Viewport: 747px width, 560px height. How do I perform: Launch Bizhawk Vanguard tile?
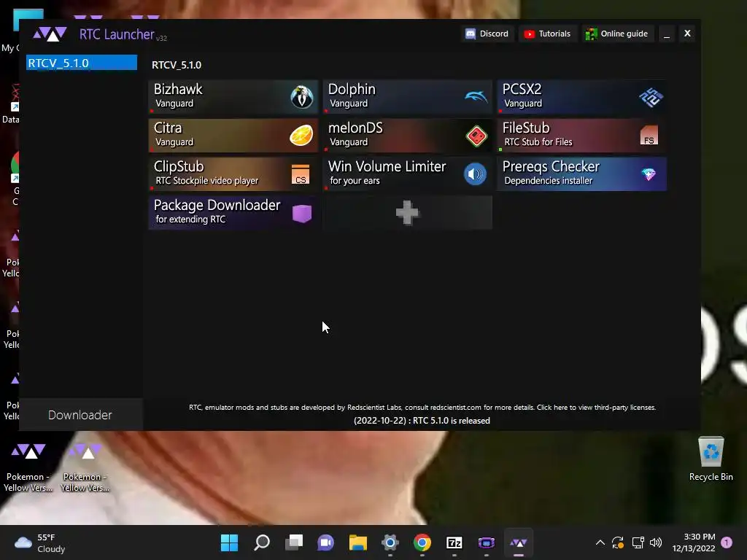pyautogui.click(x=233, y=97)
